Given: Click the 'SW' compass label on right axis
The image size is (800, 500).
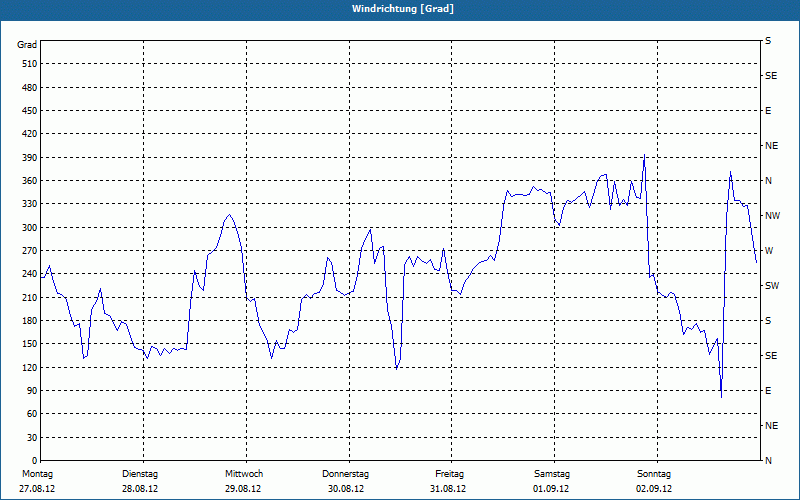Looking at the screenshot, I should (772, 286).
